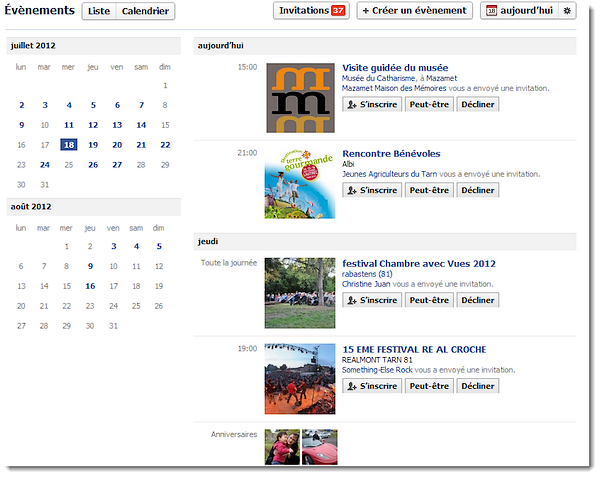Switch to the Calendrier view
Viewport: 600px width, 477px height.
[x=145, y=11]
